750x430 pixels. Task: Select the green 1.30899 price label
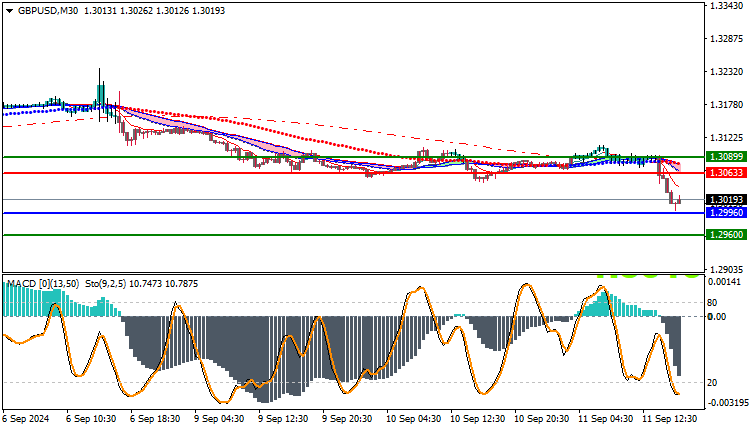[x=726, y=157]
